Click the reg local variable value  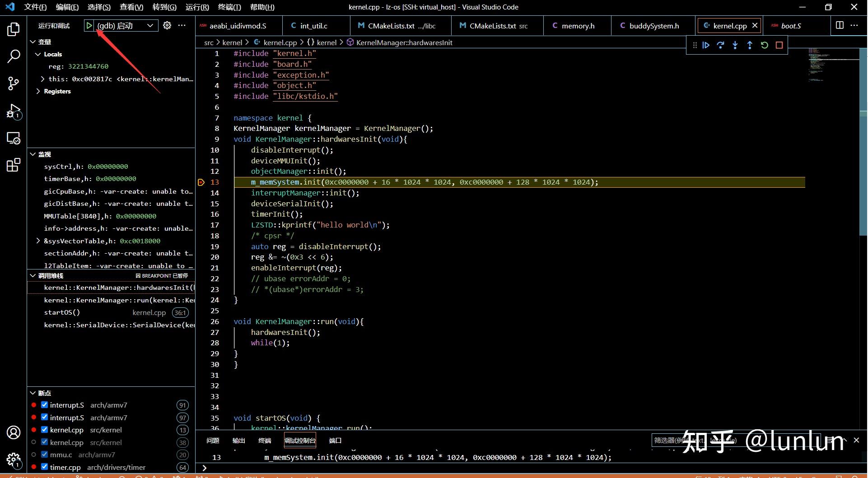88,66
